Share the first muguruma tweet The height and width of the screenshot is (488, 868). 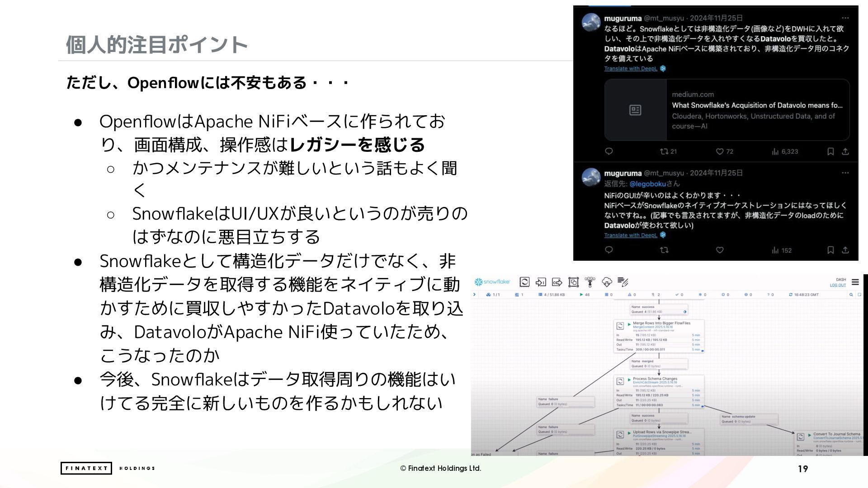pyautogui.click(x=845, y=151)
